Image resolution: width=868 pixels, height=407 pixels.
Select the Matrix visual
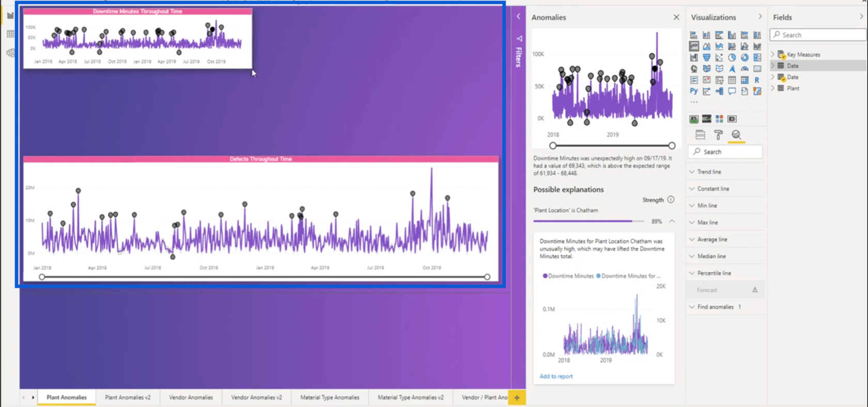click(745, 80)
